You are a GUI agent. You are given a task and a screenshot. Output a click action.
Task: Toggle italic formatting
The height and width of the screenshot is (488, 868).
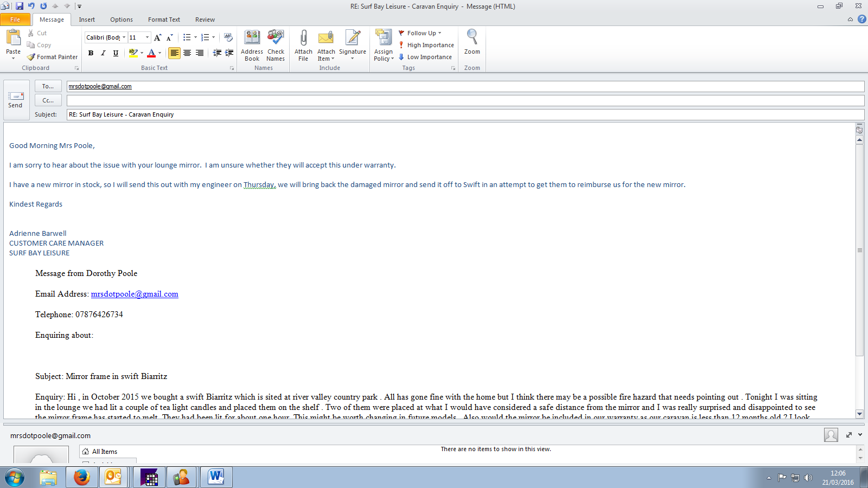[x=103, y=53]
